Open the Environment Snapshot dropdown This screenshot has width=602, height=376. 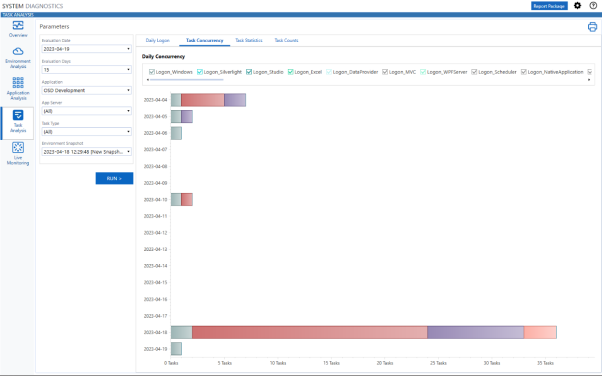[86, 152]
